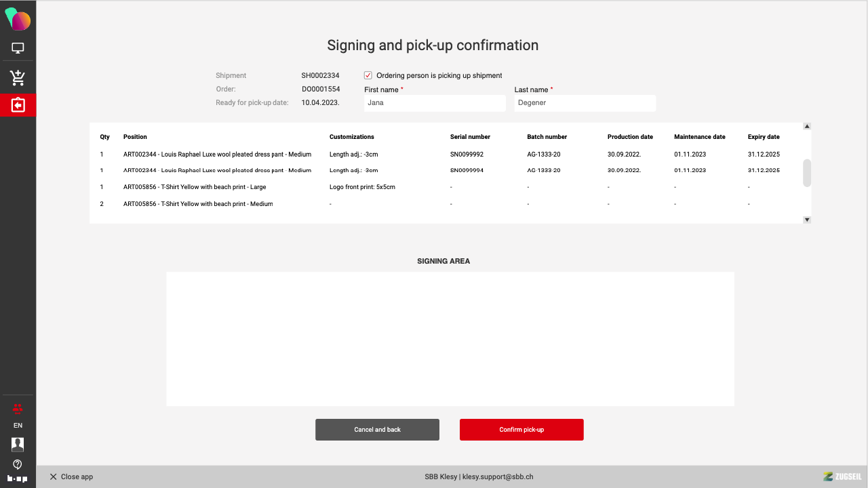
Task: Click the First name input field
Action: [x=434, y=103]
